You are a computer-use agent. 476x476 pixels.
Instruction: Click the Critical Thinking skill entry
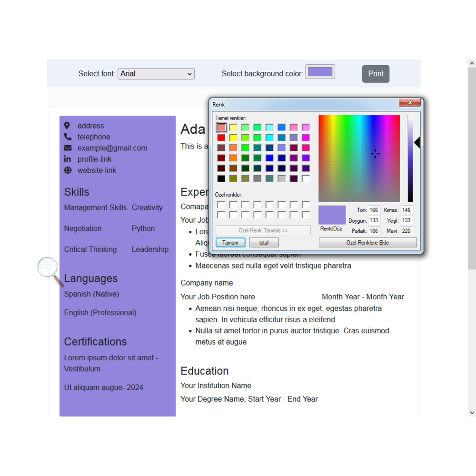pos(90,249)
